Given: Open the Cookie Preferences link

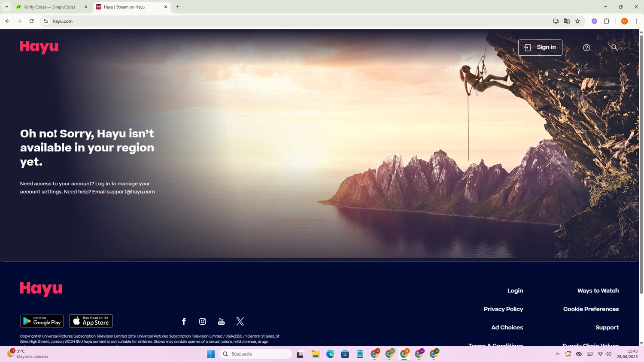Looking at the screenshot, I should pos(591,309).
